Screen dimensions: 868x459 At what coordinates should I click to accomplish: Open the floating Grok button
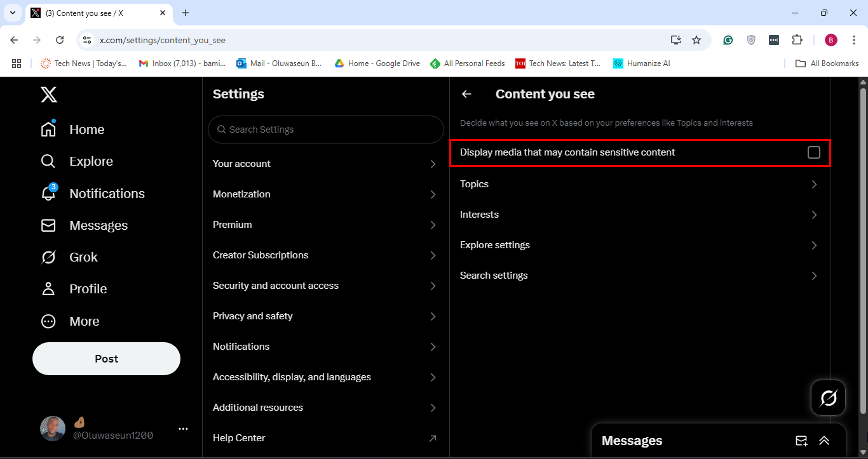click(828, 398)
